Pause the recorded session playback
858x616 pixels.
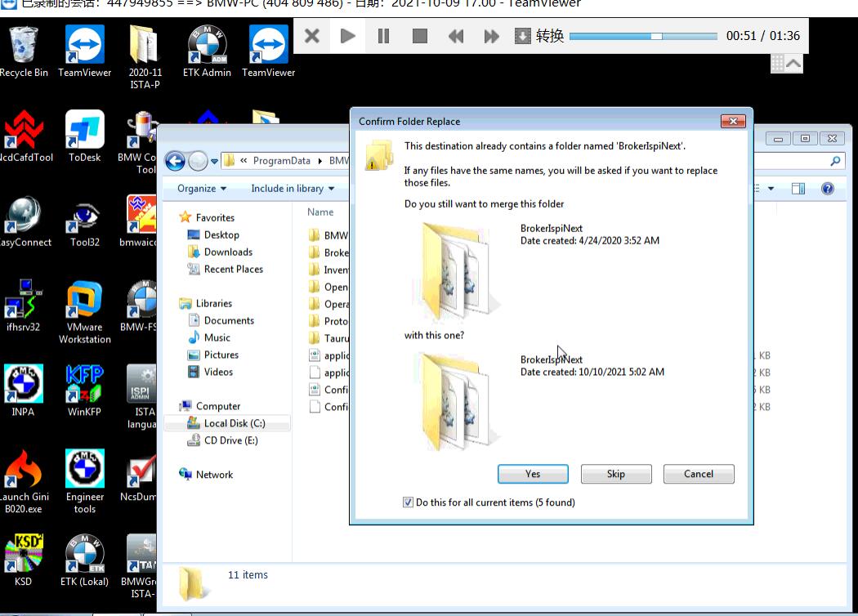tap(383, 36)
